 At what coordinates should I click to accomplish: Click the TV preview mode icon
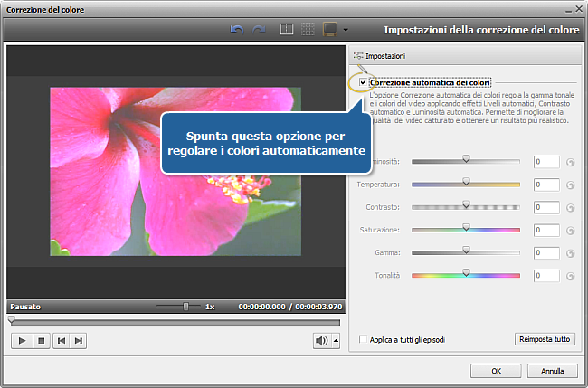(329, 30)
